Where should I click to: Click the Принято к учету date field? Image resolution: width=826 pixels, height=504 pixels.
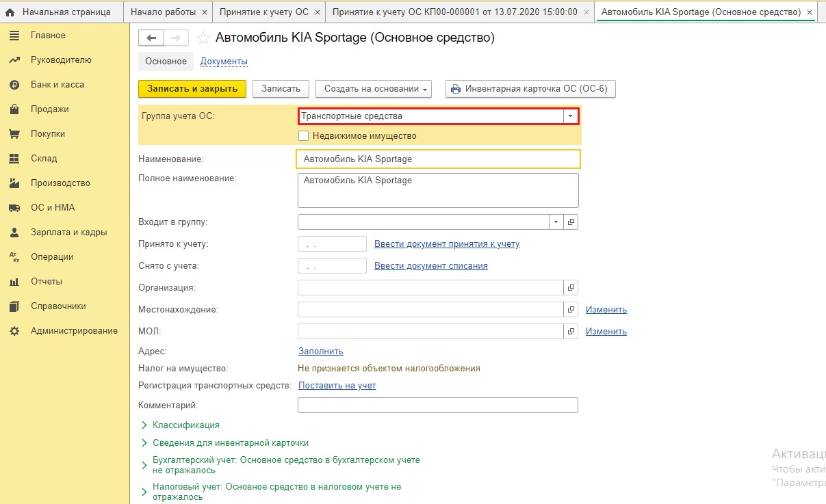(x=333, y=244)
